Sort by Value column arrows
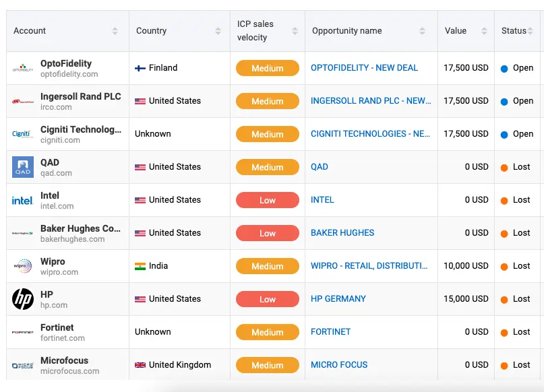The height and width of the screenshot is (392, 544). (x=484, y=31)
